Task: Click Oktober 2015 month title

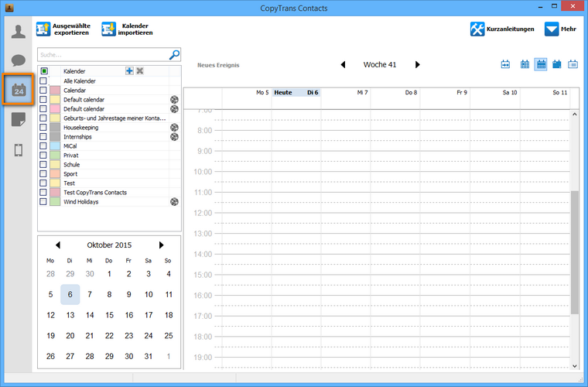Action: pos(109,245)
